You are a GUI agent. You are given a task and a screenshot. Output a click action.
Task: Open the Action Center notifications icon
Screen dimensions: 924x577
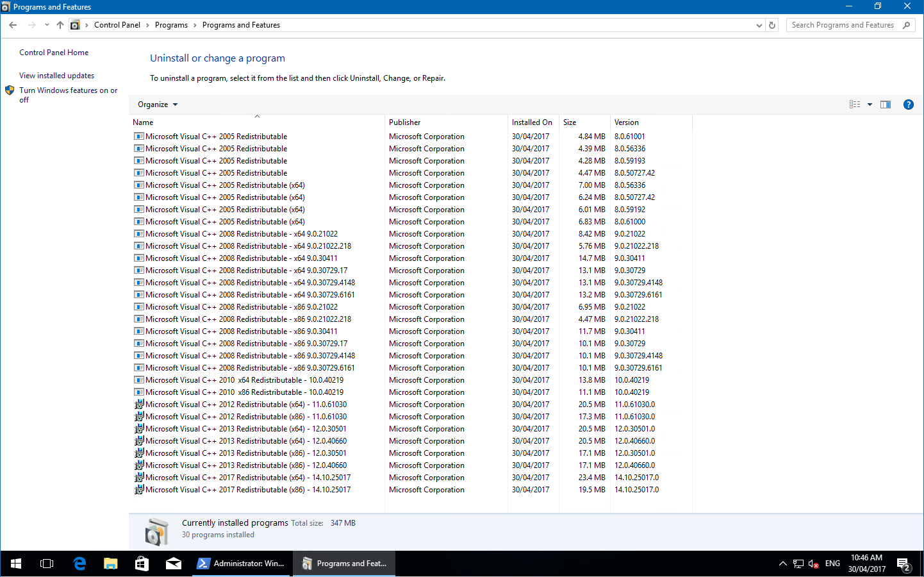[904, 564]
